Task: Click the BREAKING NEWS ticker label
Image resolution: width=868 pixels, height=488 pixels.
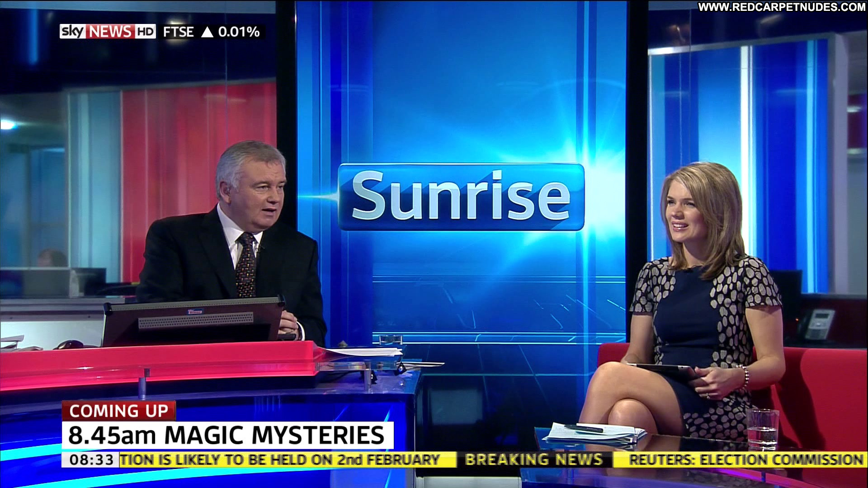Action: [534, 460]
